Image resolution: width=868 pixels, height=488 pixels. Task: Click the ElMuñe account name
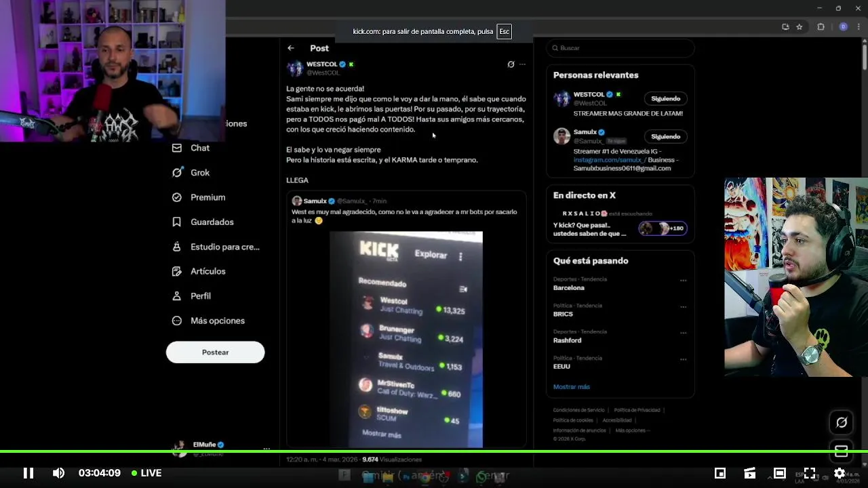[204, 445]
